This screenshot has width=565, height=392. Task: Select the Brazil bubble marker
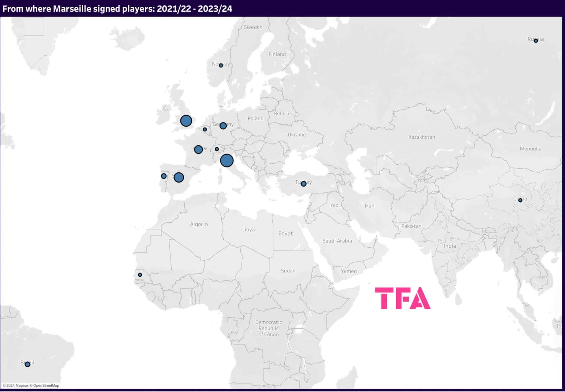click(28, 364)
